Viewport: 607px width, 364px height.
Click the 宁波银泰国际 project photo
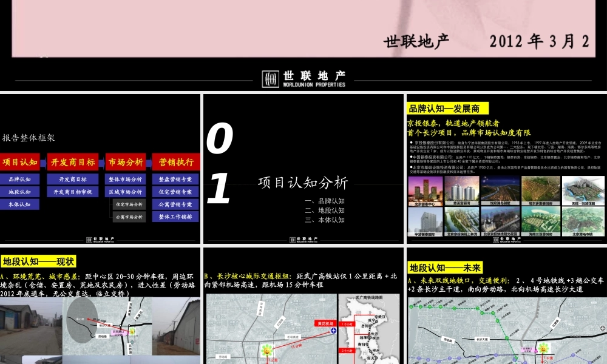pyautogui.click(x=425, y=221)
